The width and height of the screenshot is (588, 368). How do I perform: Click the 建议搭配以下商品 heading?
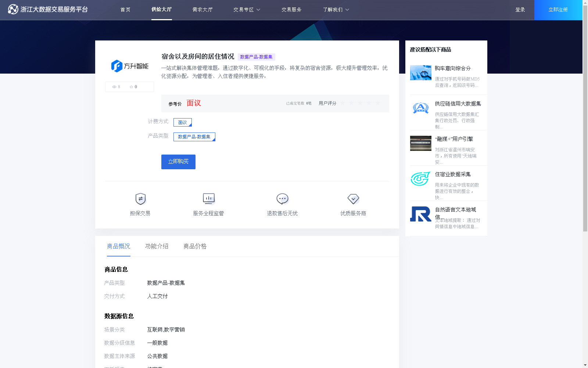[430, 50]
